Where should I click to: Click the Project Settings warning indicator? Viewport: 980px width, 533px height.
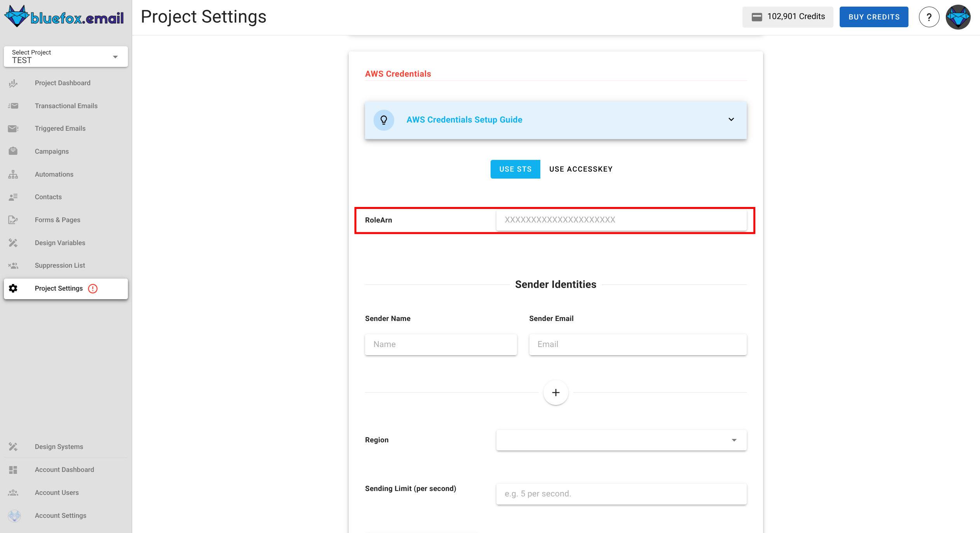[93, 288]
